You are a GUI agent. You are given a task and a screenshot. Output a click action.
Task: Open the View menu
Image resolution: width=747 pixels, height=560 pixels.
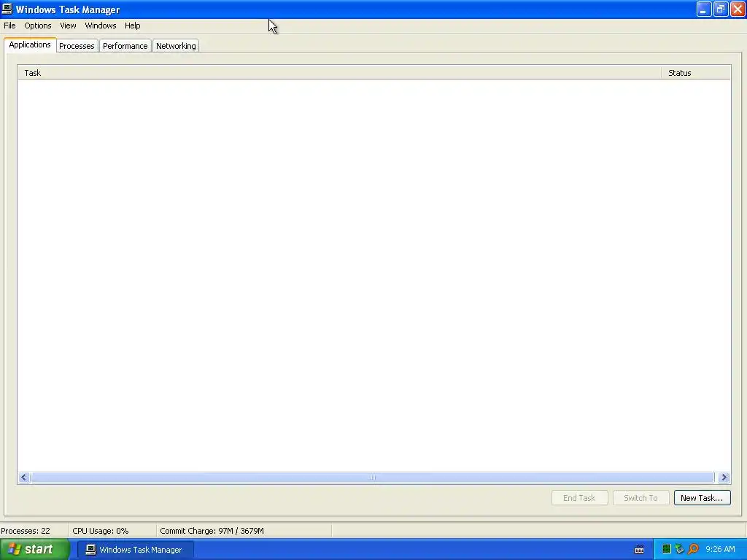click(68, 26)
